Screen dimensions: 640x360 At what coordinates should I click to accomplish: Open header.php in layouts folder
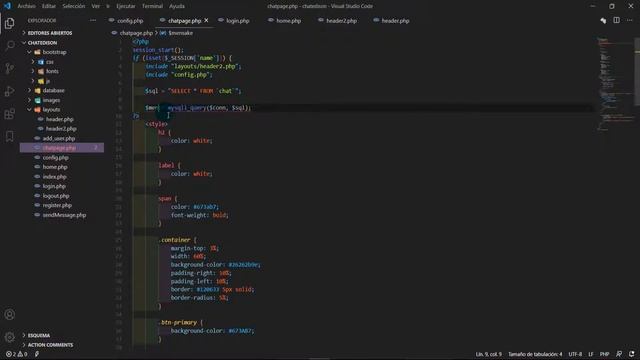[x=60, y=119]
